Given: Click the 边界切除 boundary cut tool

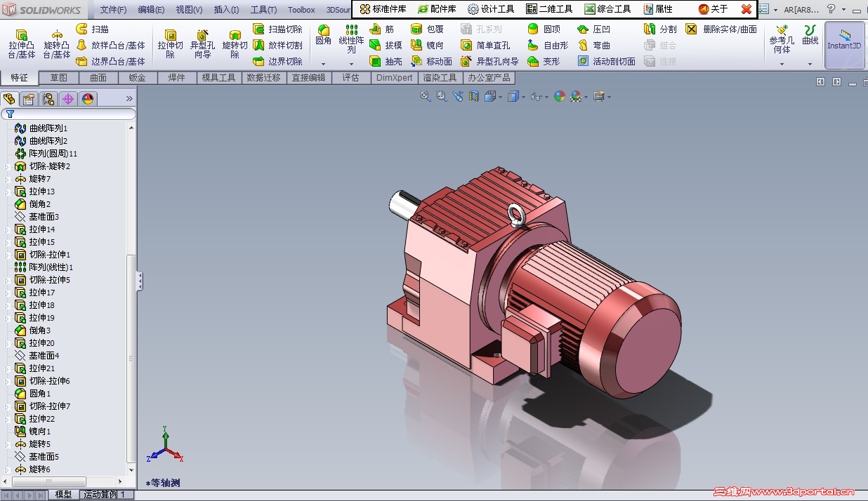Looking at the screenshot, I should point(277,62).
